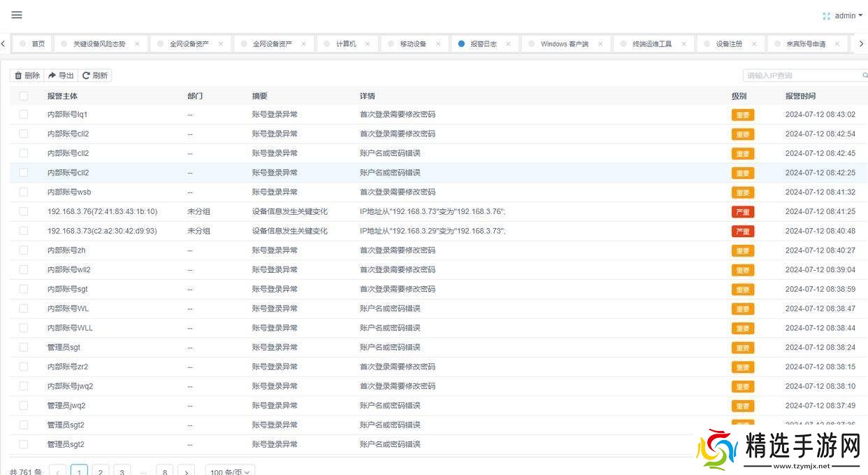868x475 pixels.
Task: Switch to the 首页 tab
Action: point(38,44)
